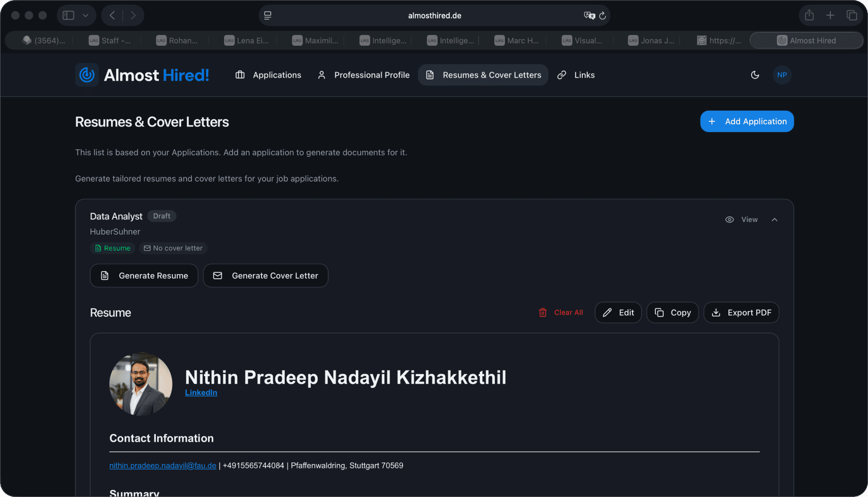Go to Professional Profile page
This screenshot has height=497, width=868.
tap(363, 75)
